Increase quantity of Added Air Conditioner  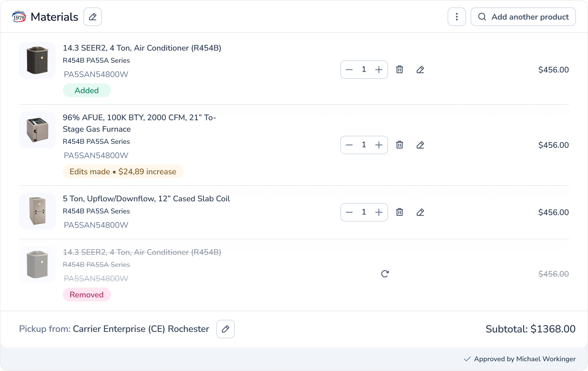coord(379,70)
